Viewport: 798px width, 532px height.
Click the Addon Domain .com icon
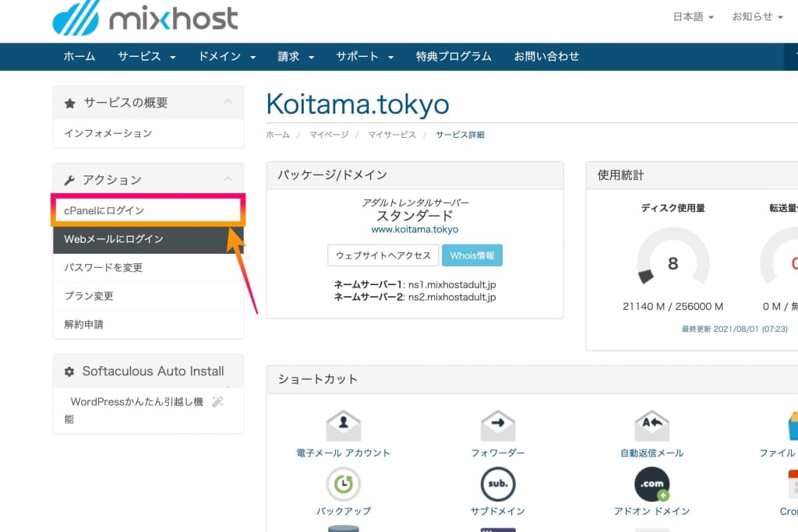tap(651, 484)
